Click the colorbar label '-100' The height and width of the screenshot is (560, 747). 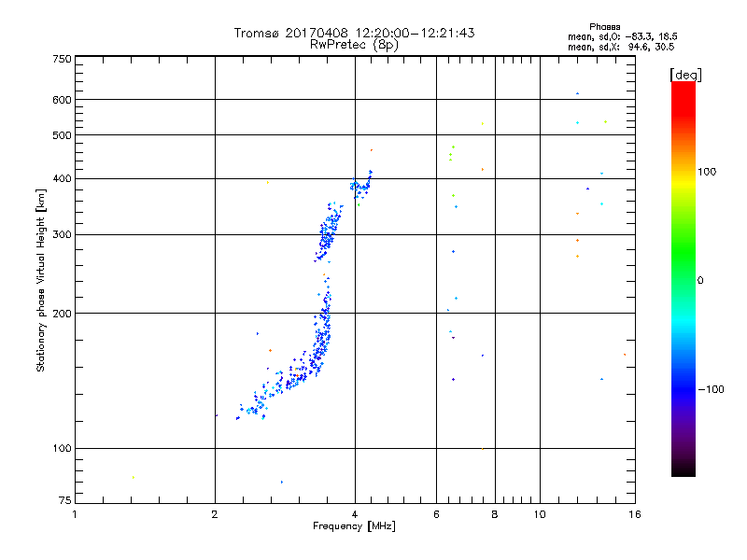pos(711,389)
